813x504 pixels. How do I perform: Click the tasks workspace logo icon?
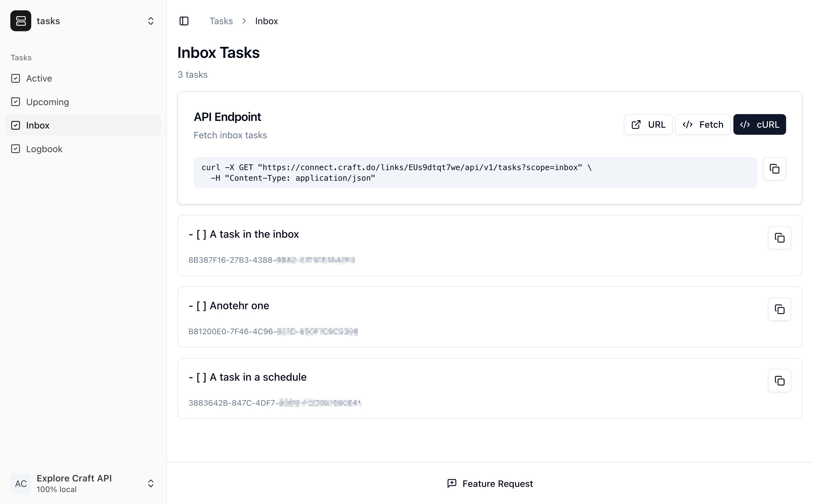21,21
